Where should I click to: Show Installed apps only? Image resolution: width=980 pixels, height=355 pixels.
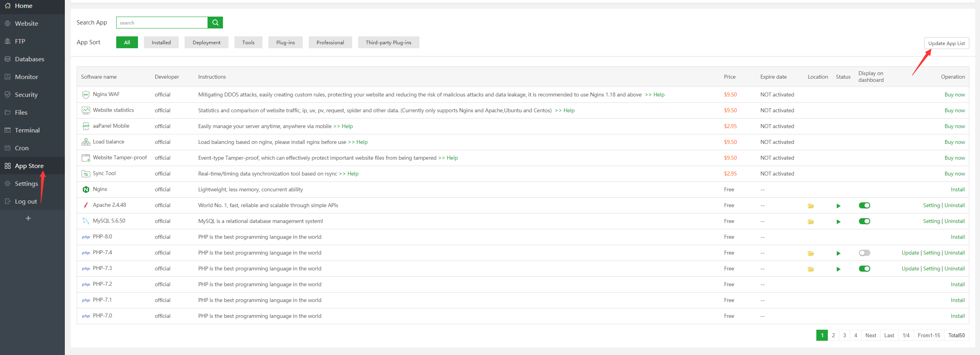click(x=161, y=42)
